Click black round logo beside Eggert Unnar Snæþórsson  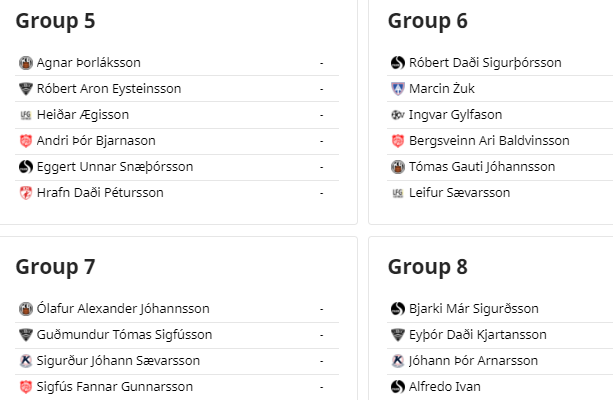[26, 167]
